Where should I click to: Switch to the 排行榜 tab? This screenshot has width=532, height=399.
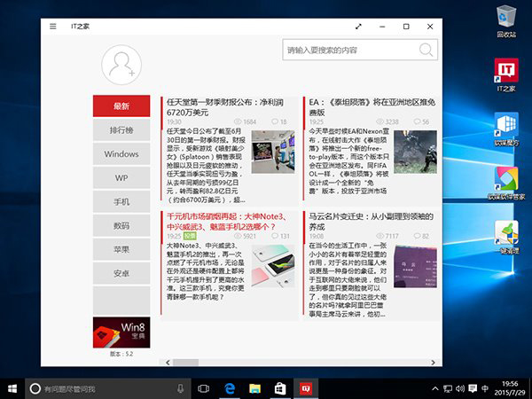coord(121,130)
